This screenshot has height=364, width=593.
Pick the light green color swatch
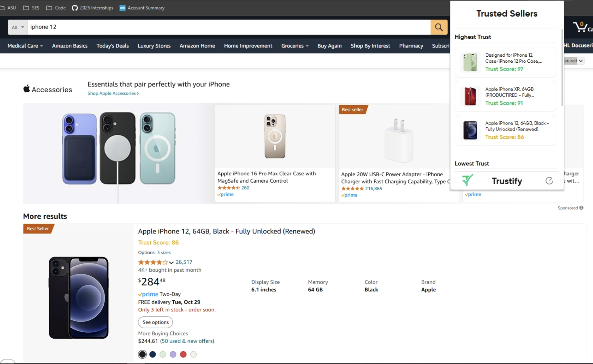pyautogui.click(x=163, y=354)
